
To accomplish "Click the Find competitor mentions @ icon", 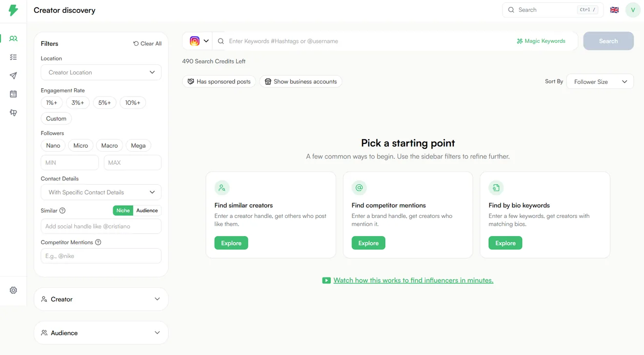I will tap(359, 188).
